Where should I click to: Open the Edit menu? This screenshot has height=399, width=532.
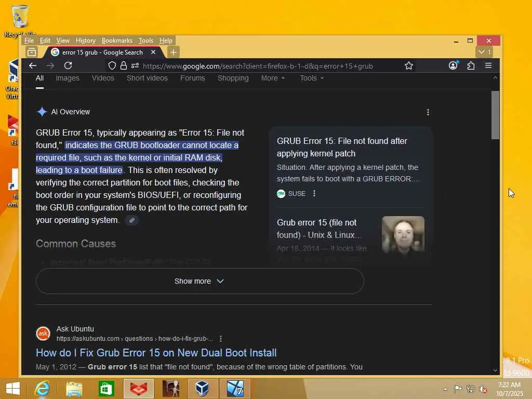point(45,41)
